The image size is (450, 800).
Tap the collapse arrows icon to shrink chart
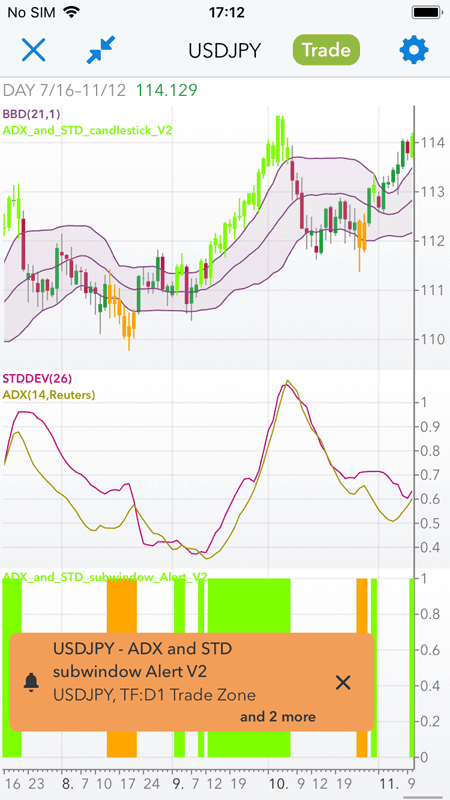click(101, 50)
